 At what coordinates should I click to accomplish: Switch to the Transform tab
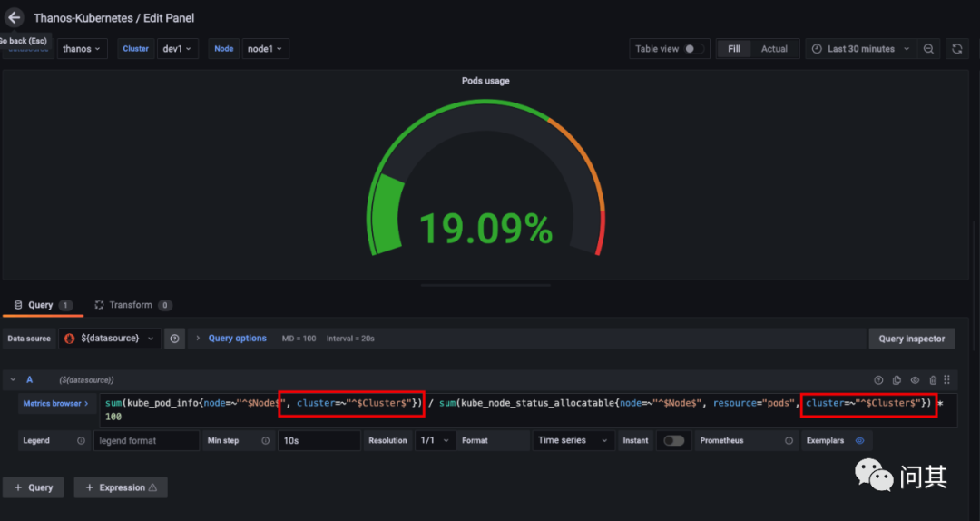pyautogui.click(x=130, y=305)
